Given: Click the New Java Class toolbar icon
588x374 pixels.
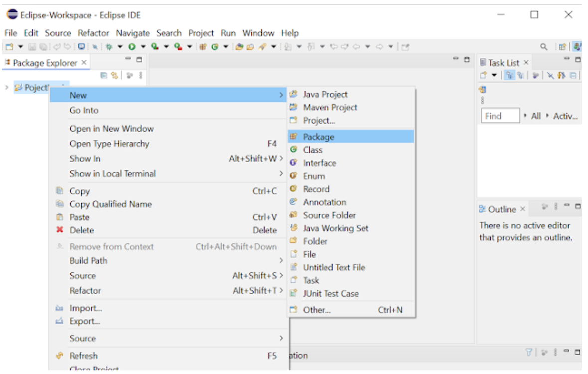Looking at the screenshot, I should [215, 47].
